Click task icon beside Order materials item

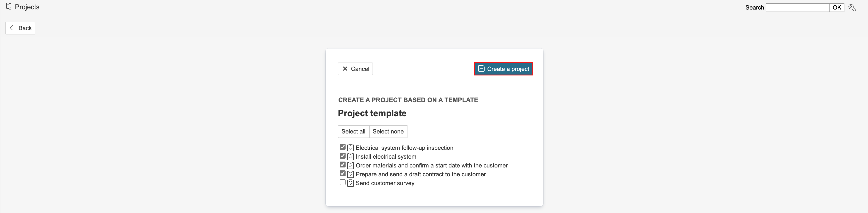(x=350, y=165)
